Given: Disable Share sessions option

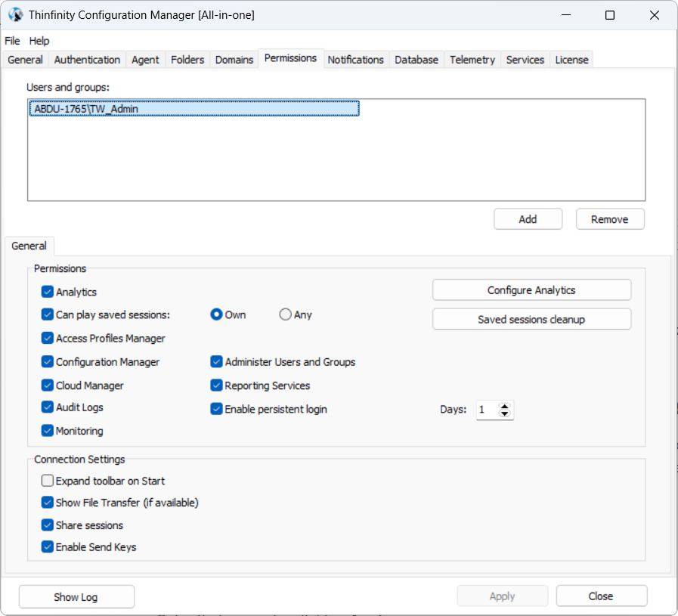Looking at the screenshot, I should (x=48, y=525).
